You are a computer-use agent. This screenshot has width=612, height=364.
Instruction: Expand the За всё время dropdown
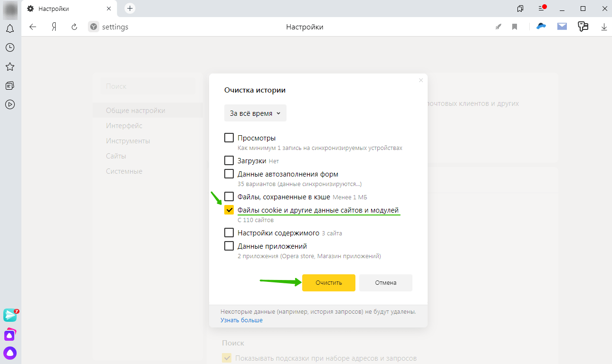click(255, 113)
